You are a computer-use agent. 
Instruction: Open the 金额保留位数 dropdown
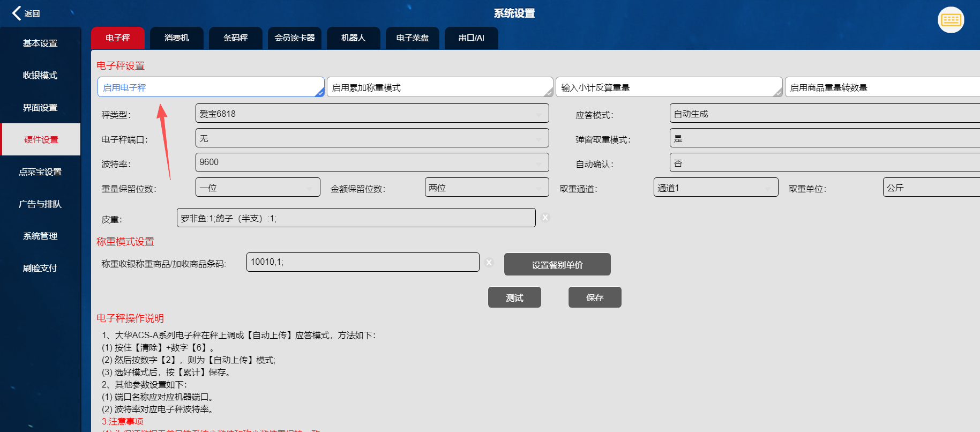click(487, 188)
